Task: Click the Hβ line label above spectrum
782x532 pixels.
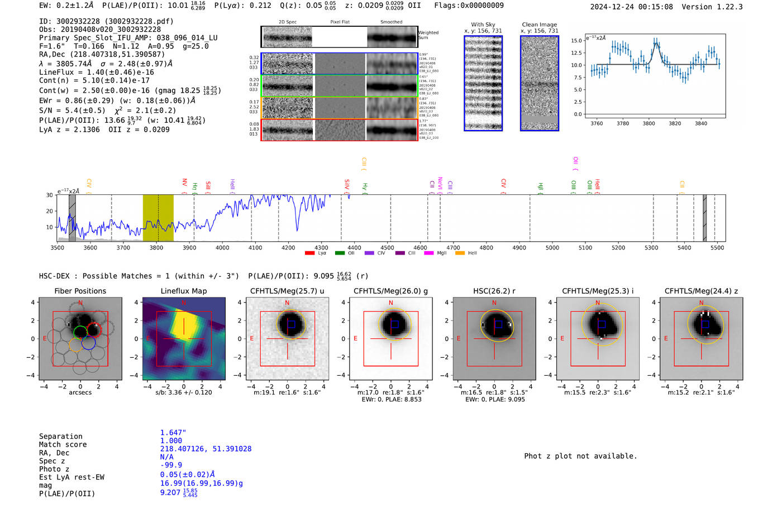Action: 540,188
